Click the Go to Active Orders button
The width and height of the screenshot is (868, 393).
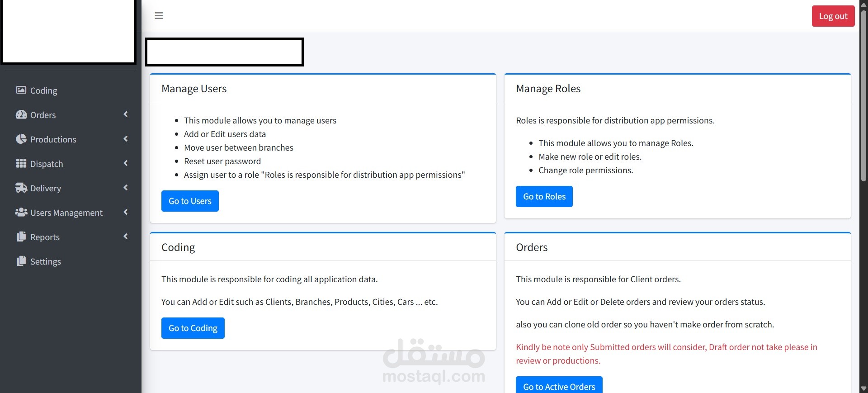click(559, 385)
